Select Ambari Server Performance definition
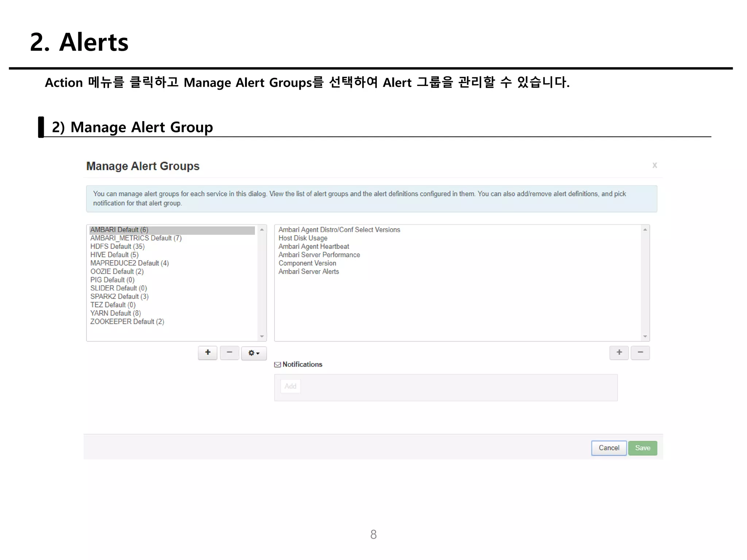 [x=319, y=255]
